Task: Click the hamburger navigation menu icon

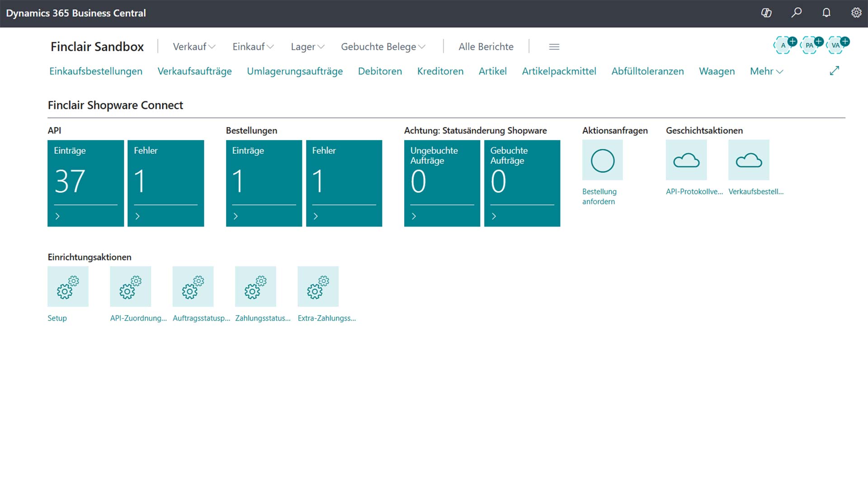Action: click(554, 47)
